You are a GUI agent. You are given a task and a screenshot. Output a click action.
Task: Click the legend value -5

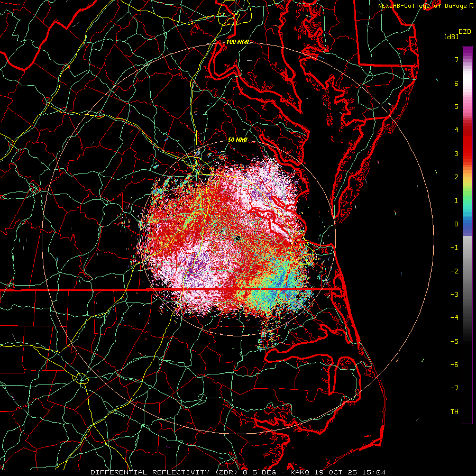coord(454,341)
